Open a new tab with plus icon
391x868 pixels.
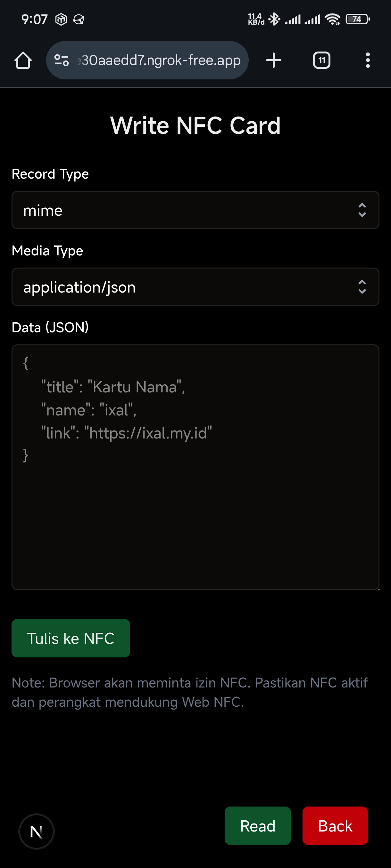coord(273,60)
